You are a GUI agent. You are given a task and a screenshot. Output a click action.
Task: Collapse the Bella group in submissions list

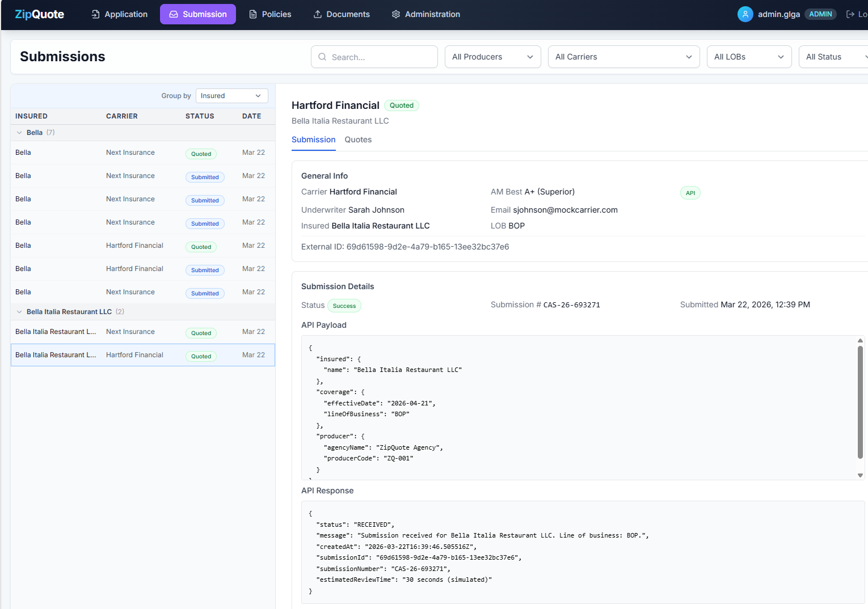point(19,132)
